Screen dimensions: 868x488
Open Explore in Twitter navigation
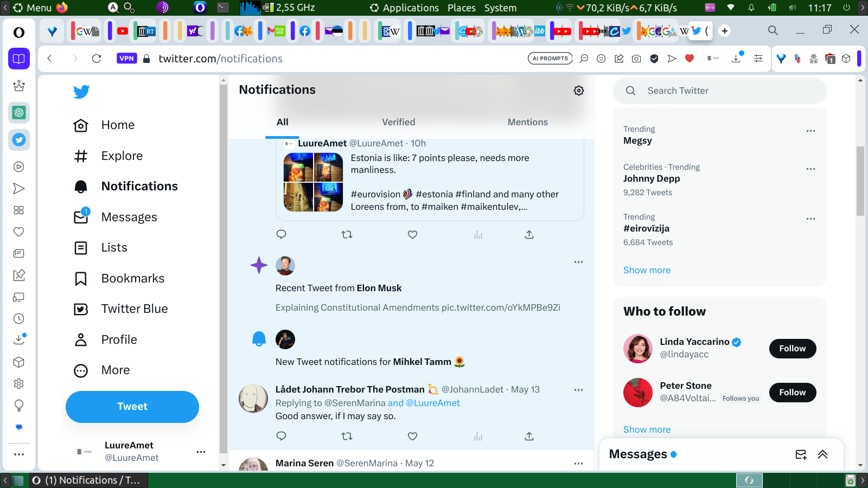[108, 156]
